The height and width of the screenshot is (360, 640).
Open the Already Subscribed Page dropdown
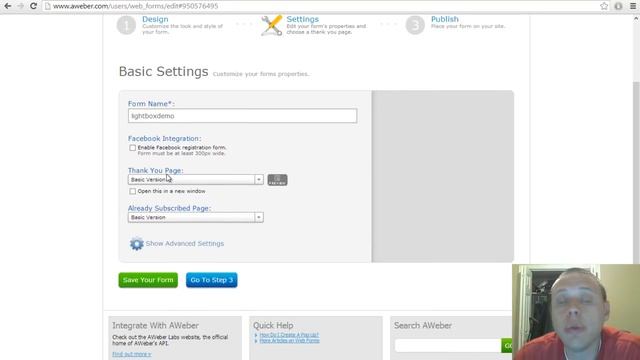tap(196, 218)
